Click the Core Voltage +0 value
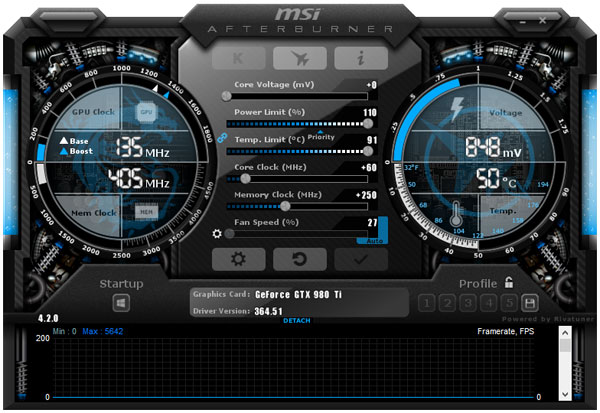 pyautogui.click(x=371, y=85)
